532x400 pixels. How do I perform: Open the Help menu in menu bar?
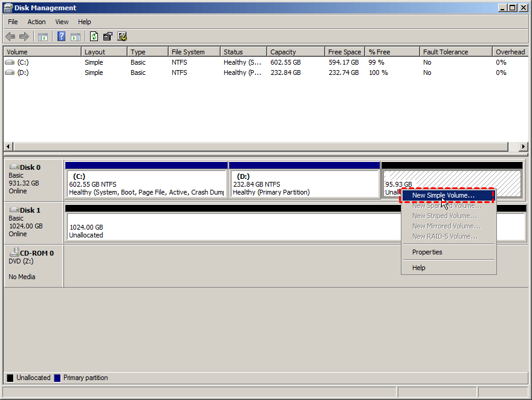coord(85,22)
